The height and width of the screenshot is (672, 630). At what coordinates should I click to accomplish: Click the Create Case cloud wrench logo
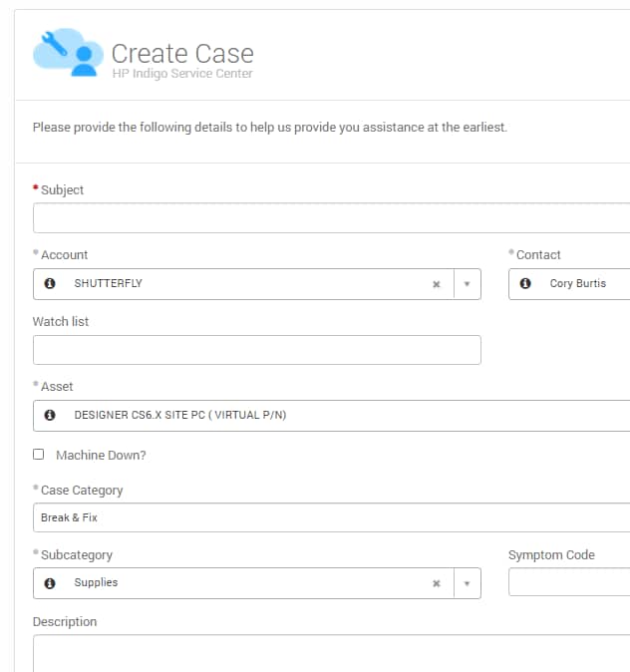point(68,52)
